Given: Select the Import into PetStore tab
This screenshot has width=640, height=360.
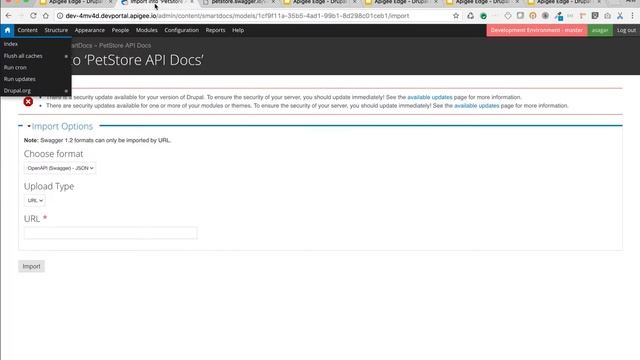Looking at the screenshot, I should point(156,2).
